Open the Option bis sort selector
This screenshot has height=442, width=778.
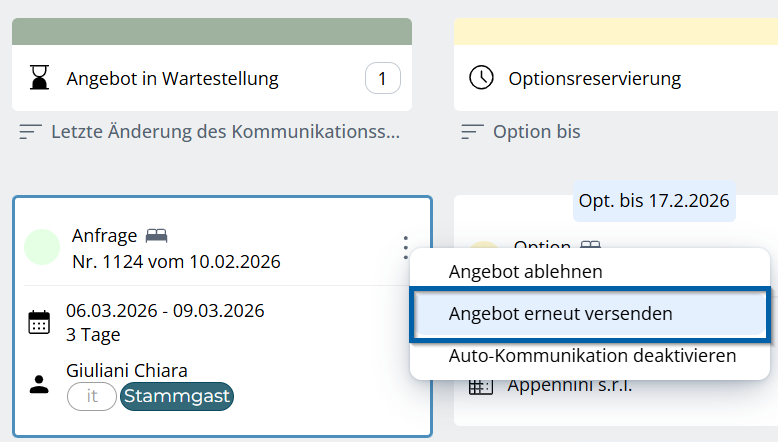[536, 132]
